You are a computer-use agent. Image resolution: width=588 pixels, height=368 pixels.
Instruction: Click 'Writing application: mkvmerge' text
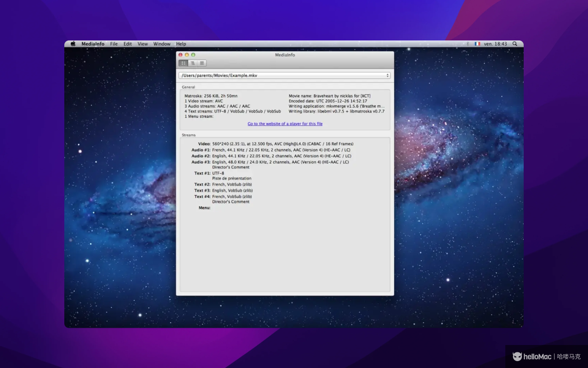337,106
